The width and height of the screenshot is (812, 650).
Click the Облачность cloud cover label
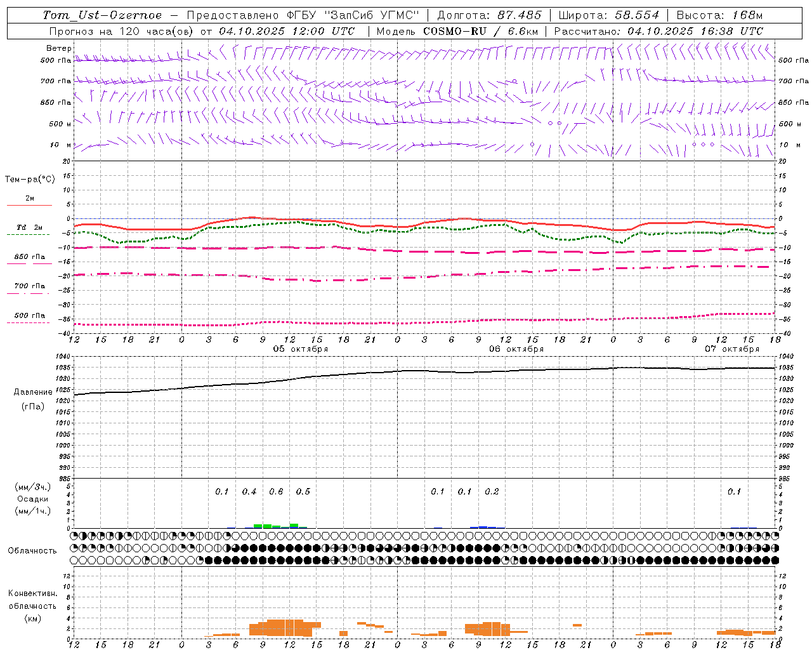tap(32, 551)
